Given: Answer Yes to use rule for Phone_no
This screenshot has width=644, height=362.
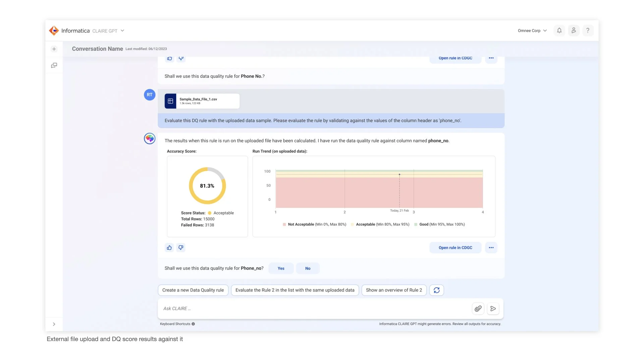Looking at the screenshot, I should 281,268.
